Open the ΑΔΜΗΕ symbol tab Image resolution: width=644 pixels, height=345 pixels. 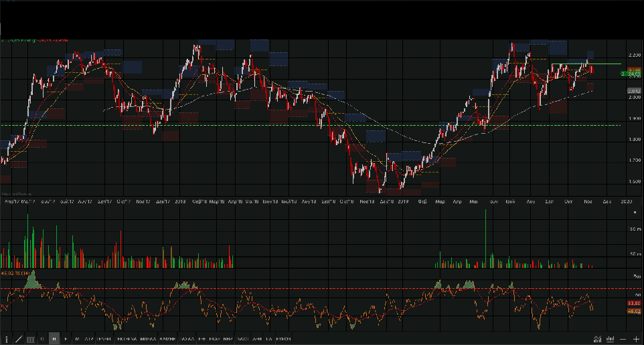click(x=167, y=339)
